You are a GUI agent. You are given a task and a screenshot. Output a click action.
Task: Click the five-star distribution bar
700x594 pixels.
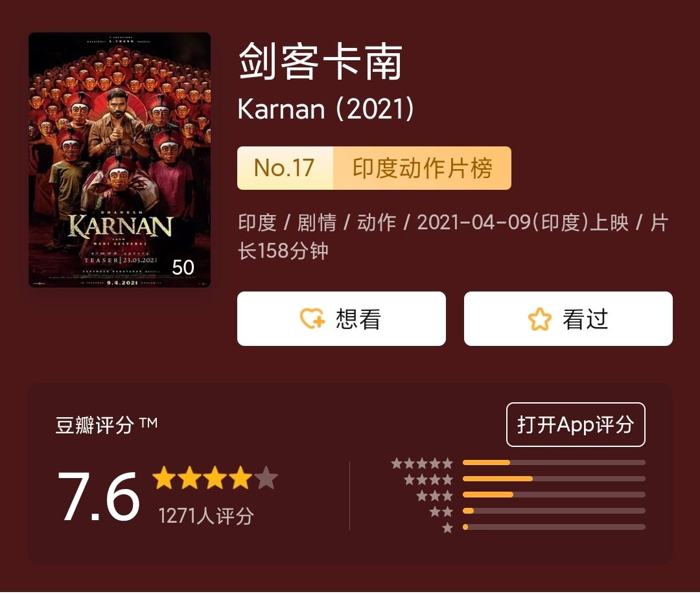(x=554, y=463)
